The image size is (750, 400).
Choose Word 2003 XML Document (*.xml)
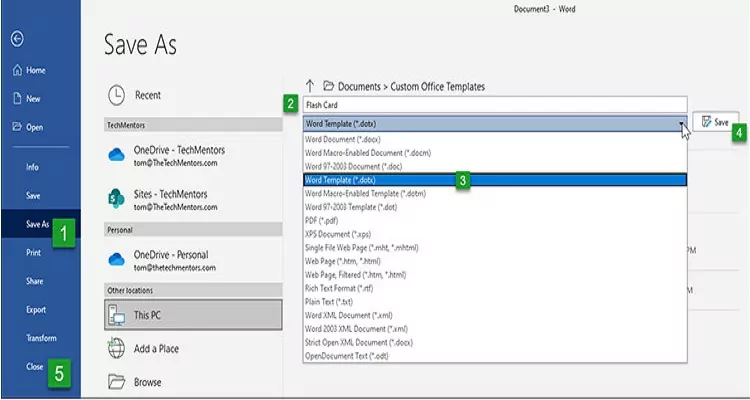495,329
